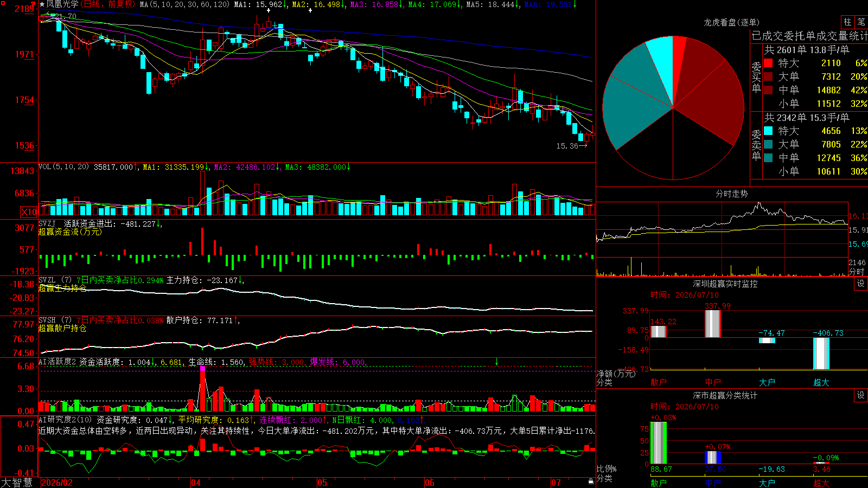Screen dimensions: 868x488
Task: Click the 143.22 散户 bar in monitor chart
Action: point(658,331)
